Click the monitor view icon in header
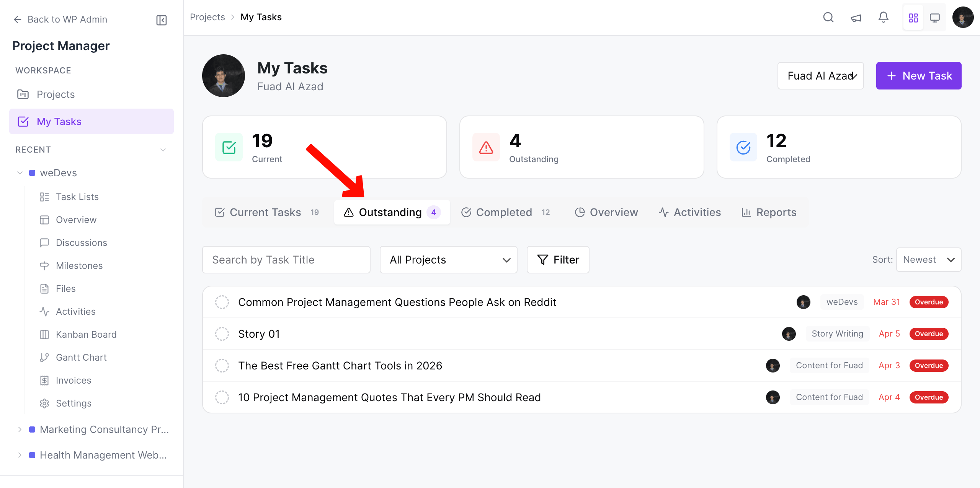Image resolution: width=980 pixels, height=488 pixels. point(935,18)
